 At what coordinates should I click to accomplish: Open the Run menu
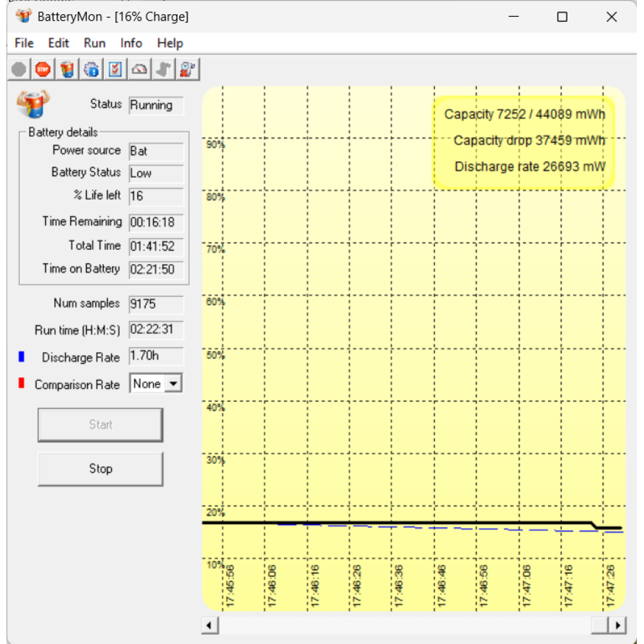pos(95,43)
